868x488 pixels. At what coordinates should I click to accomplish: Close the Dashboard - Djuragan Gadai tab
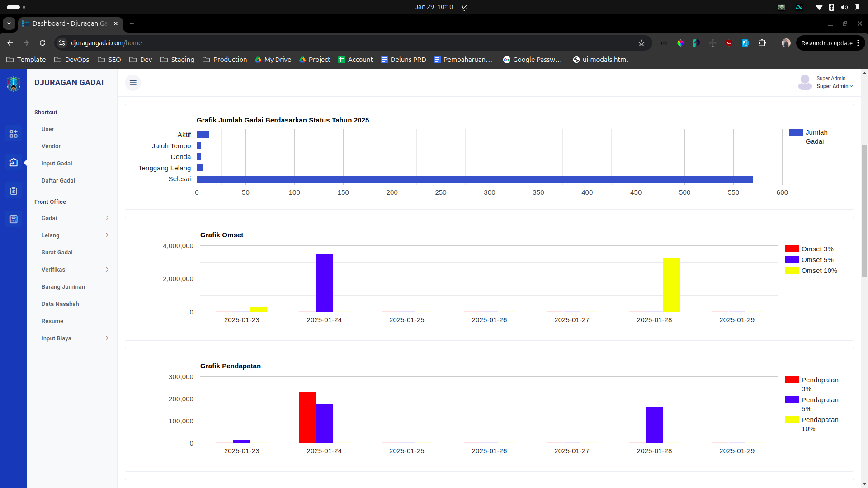116,23
